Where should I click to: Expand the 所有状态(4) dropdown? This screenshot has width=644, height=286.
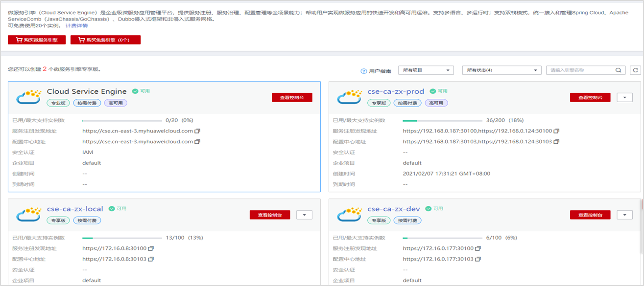tap(501, 70)
